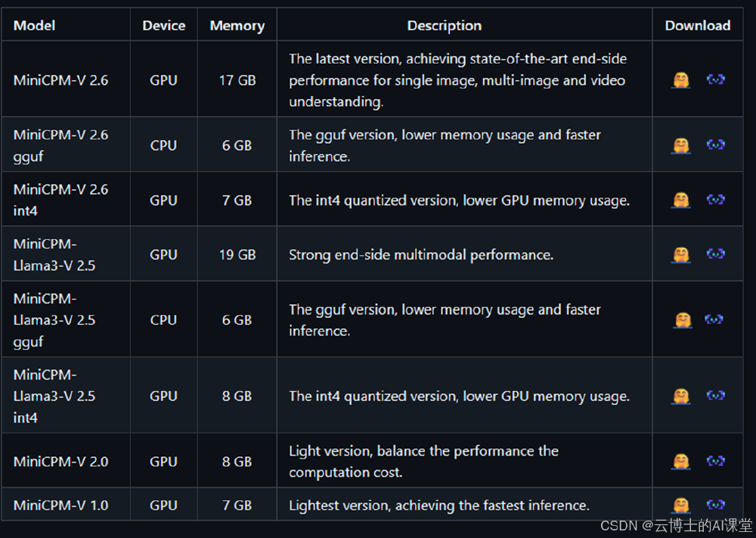Open Hugging Face download for MiniCPM-V 2.0
The image size is (756, 538).
681,461
